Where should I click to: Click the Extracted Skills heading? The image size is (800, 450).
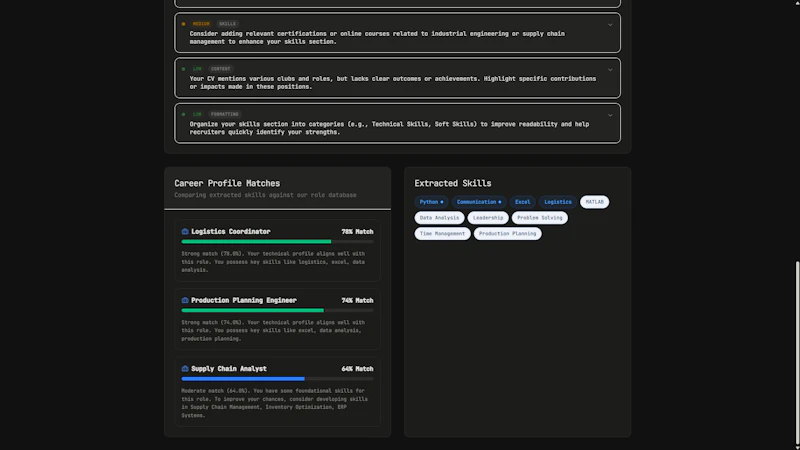(x=453, y=183)
